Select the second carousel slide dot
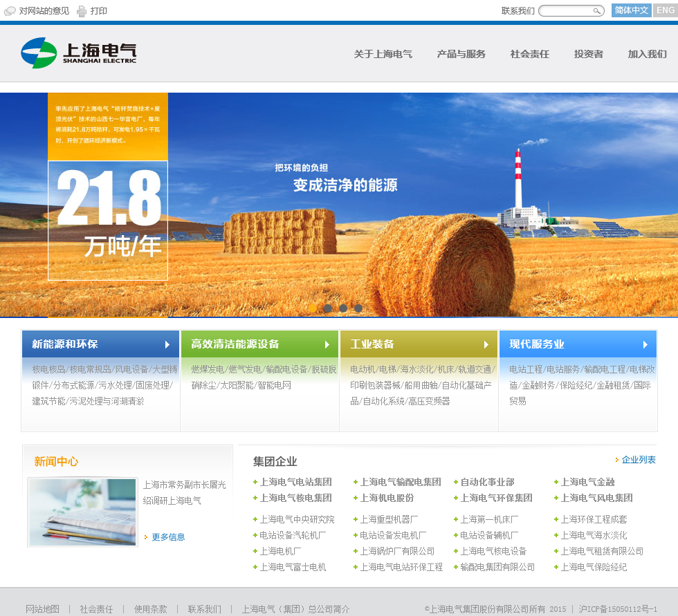This screenshot has width=678, height=616. [x=328, y=308]
